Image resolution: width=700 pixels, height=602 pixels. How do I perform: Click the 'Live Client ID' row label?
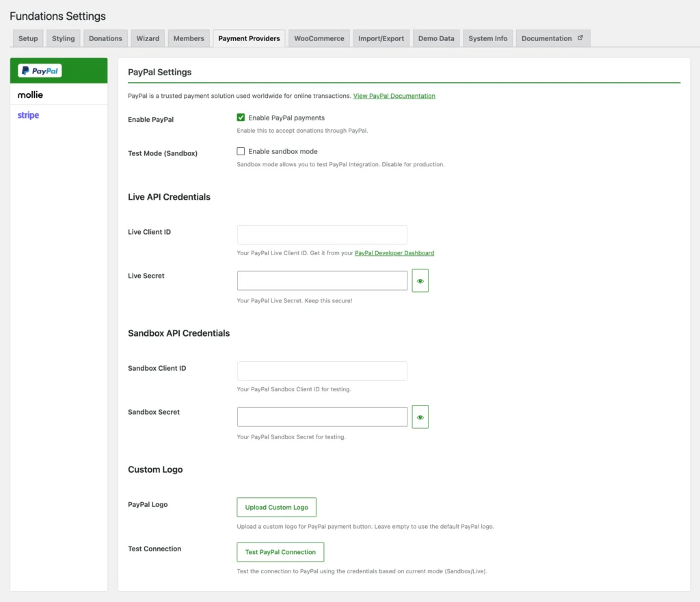[150, 232]
